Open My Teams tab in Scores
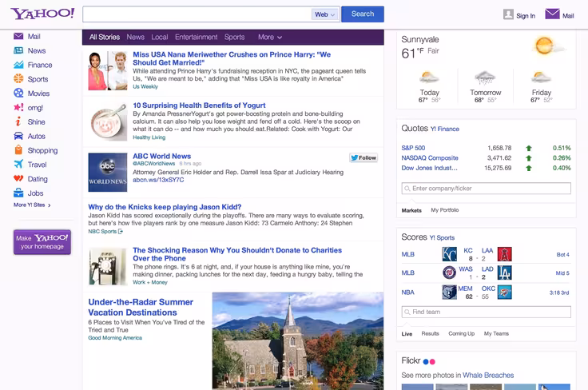The image size is (588, 390). coord(496,333)
